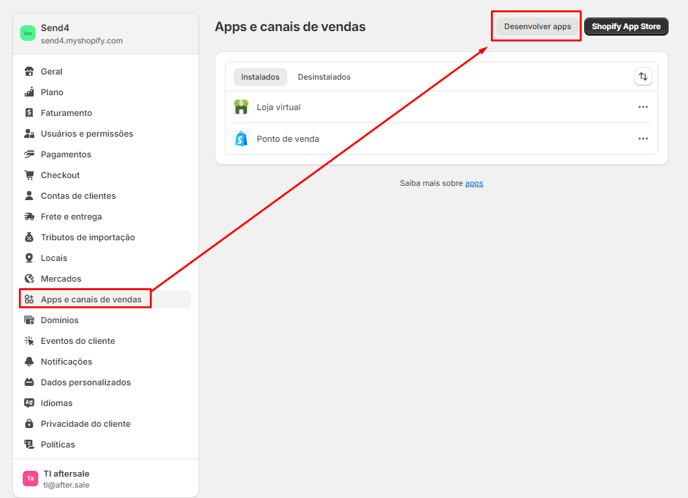Viewport: 688px width, 498px height.
Task: Click the Geral store icon
Action: coord(29,72)
